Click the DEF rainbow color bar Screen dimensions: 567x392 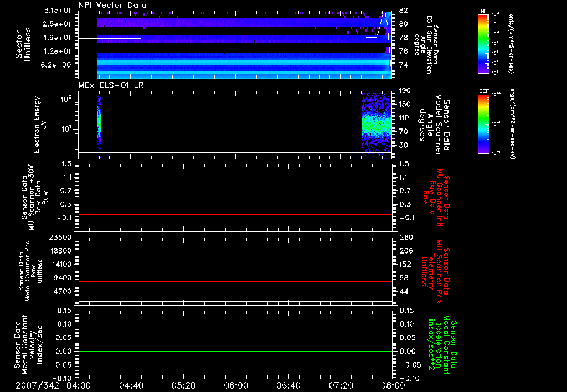point(484,124)
